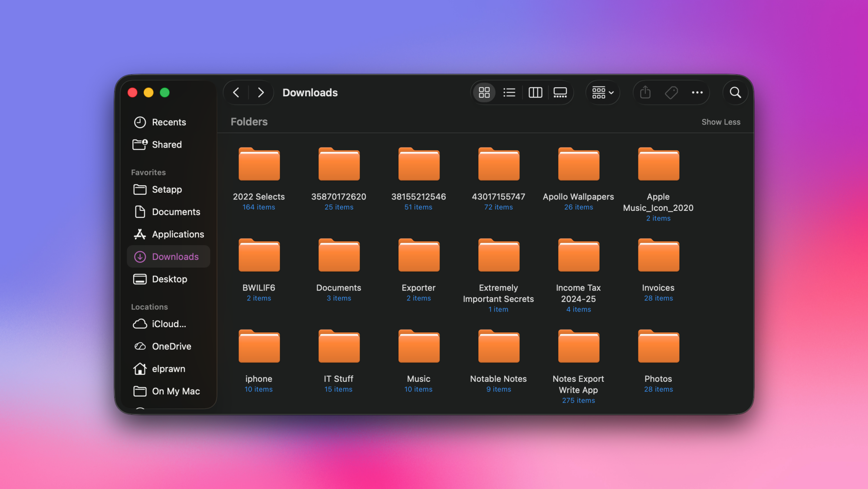
Task: Open the more actions ellipsis menu
Action: [x=697, y=92]
